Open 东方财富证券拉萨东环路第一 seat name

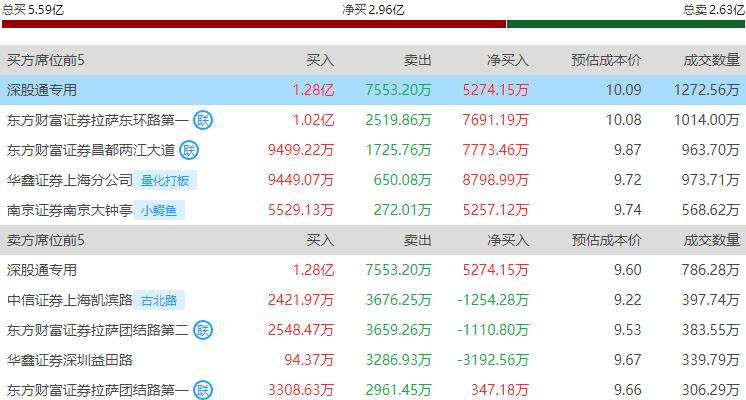[x=98, y=120]
